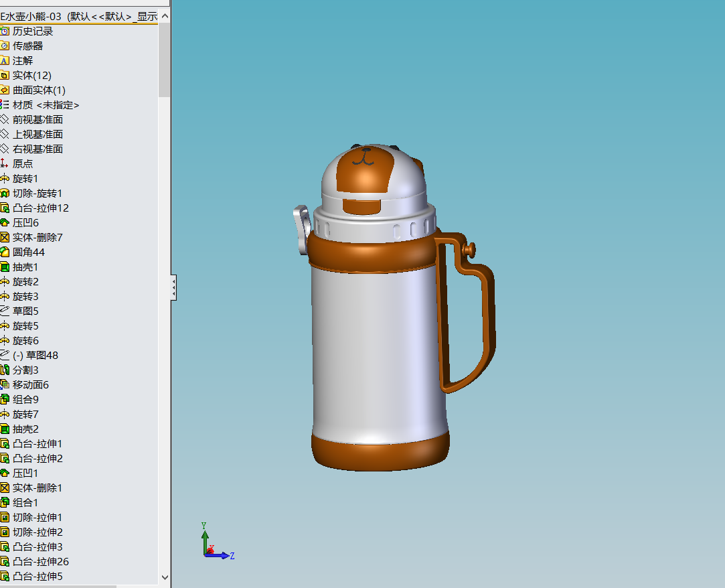Click the 注解 annotations icon
The image size is (725, 588).
pyautogui.click(x=5, y=60)
